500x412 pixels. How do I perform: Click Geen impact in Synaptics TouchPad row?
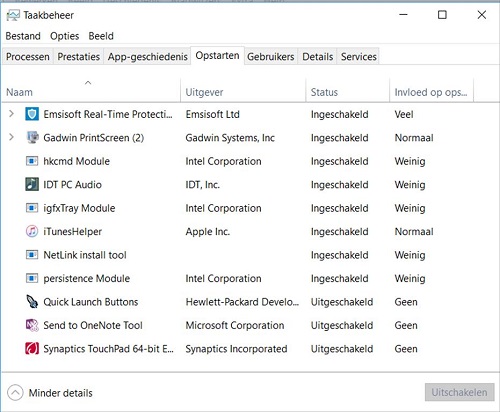click(x=406, y=349)
